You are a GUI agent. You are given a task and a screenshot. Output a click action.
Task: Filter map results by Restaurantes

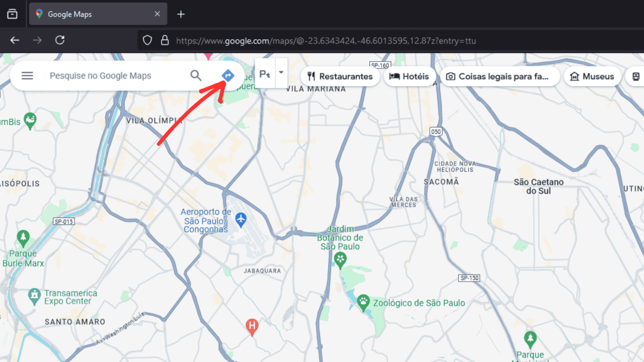(340, 76)
